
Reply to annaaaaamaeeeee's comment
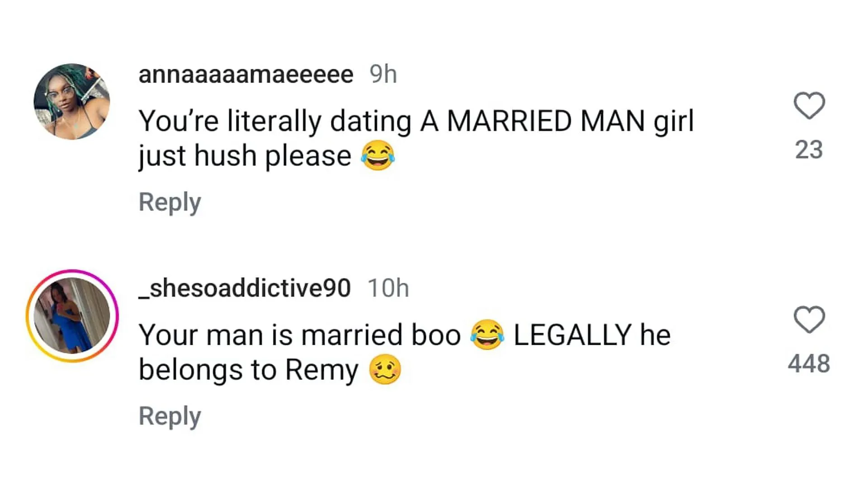[170, 202]
